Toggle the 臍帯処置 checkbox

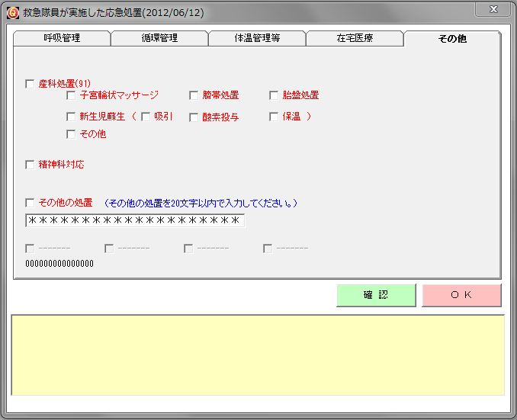tap(194, 95)
